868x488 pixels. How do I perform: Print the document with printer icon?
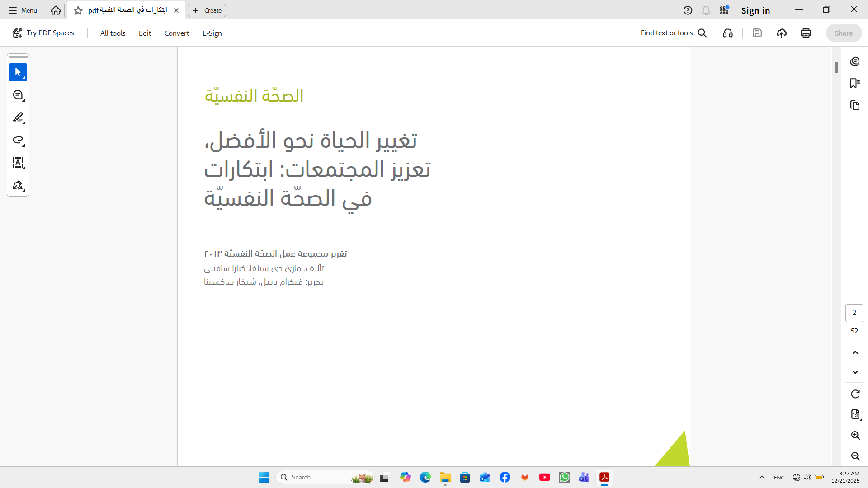point(806,33)
